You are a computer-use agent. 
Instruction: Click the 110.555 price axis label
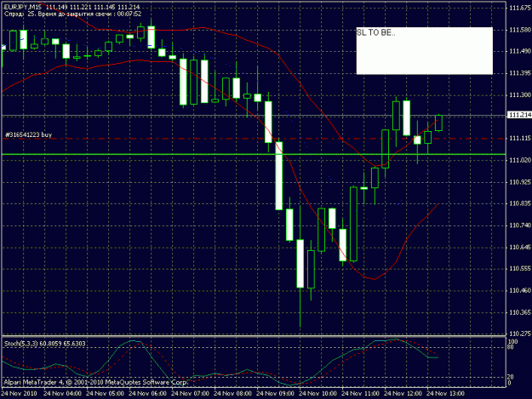pyautogui.click(x=520, y=269)
